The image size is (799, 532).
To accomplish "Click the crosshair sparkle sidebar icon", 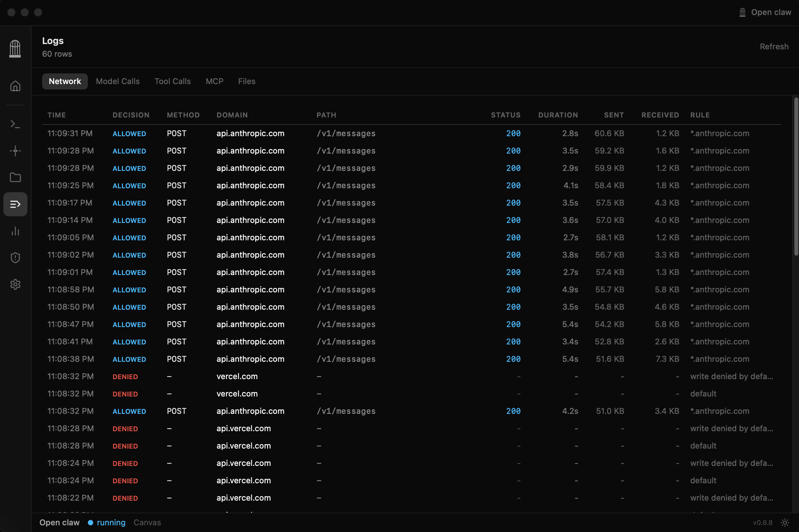I will tap(15, 151).
